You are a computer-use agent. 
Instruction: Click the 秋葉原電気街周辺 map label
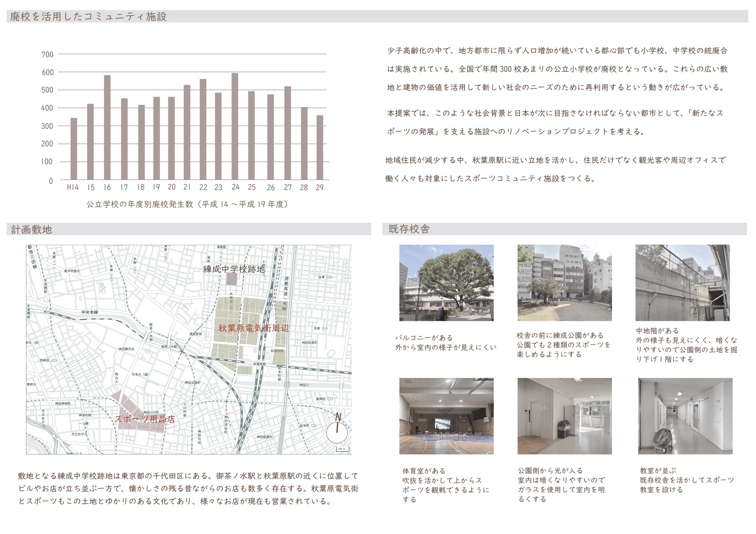(253, 328)
